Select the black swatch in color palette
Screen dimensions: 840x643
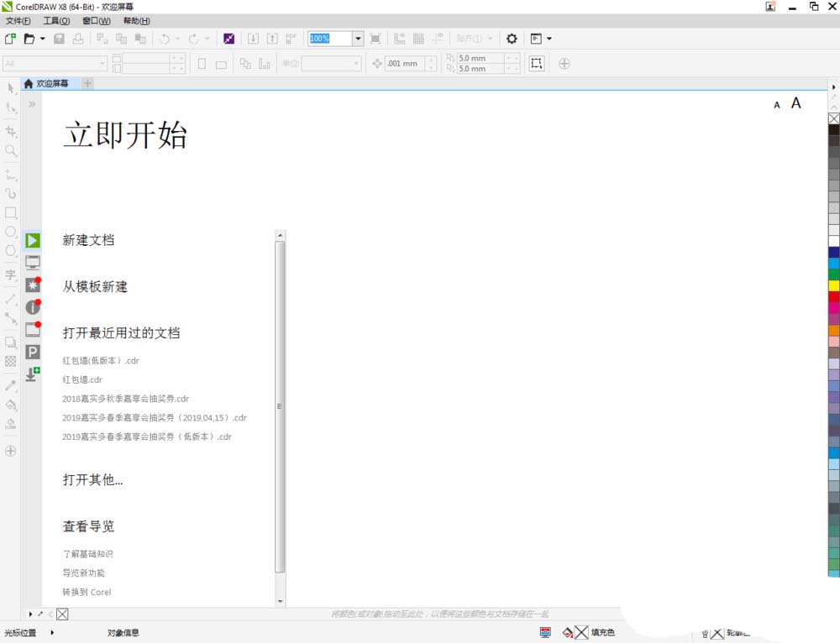click(834, 129)
